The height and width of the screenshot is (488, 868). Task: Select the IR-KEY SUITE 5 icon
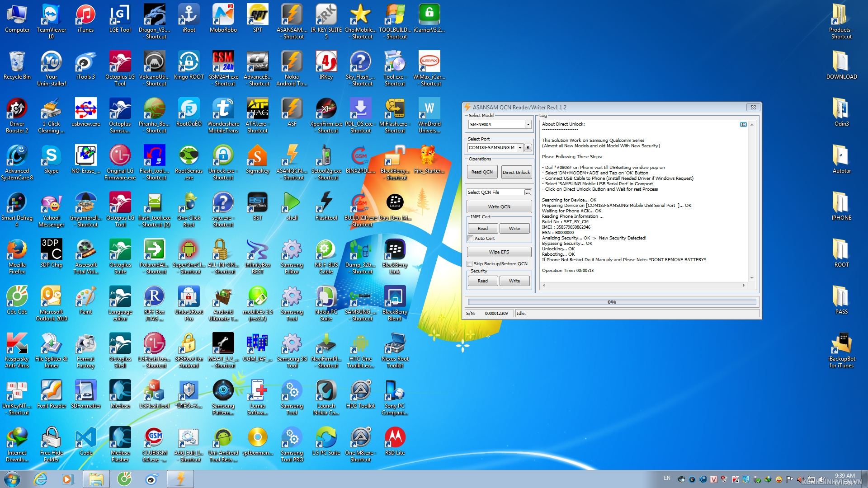click(326, 21)
